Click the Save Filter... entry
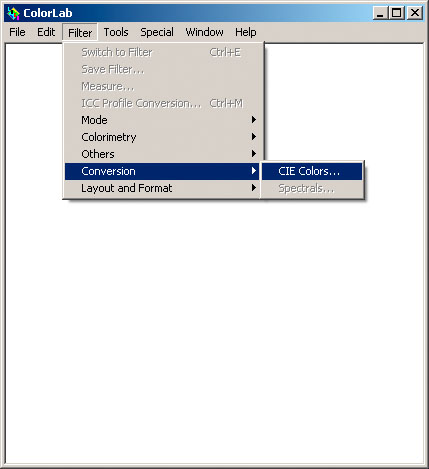This screenshot has width=429, height=469. coord(162,69)
